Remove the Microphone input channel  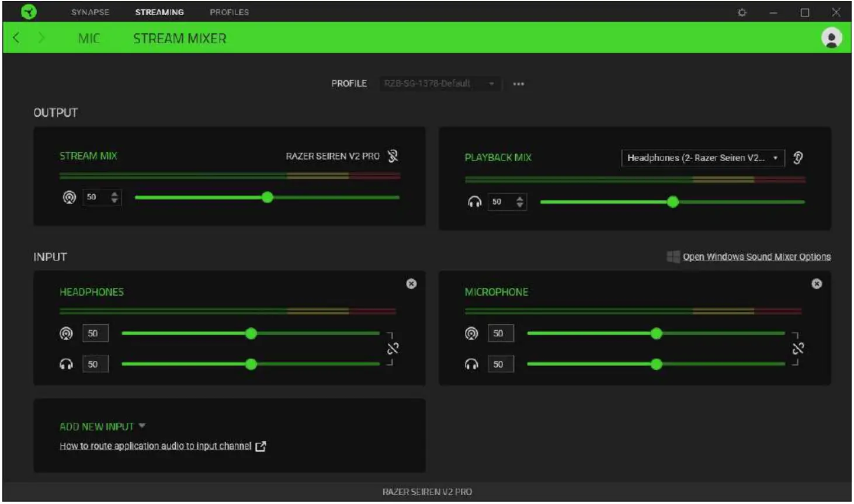[817, 284]
